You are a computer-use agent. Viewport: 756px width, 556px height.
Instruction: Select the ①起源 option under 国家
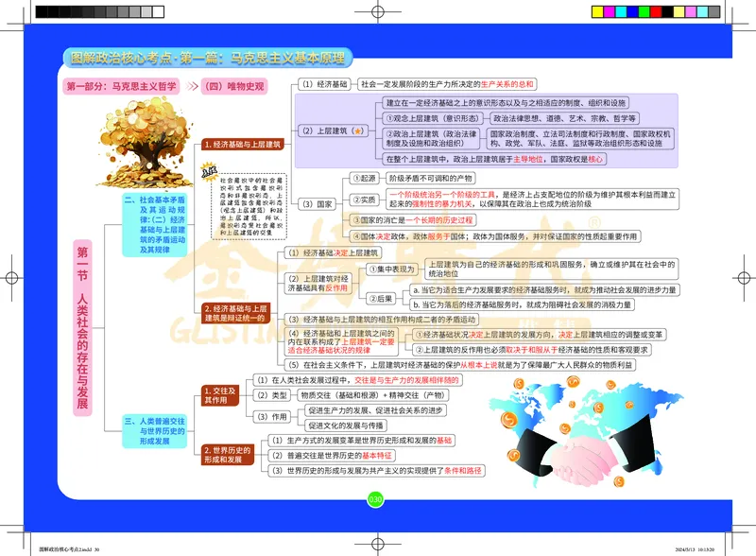pyautogui.click(x=363, y=178)
